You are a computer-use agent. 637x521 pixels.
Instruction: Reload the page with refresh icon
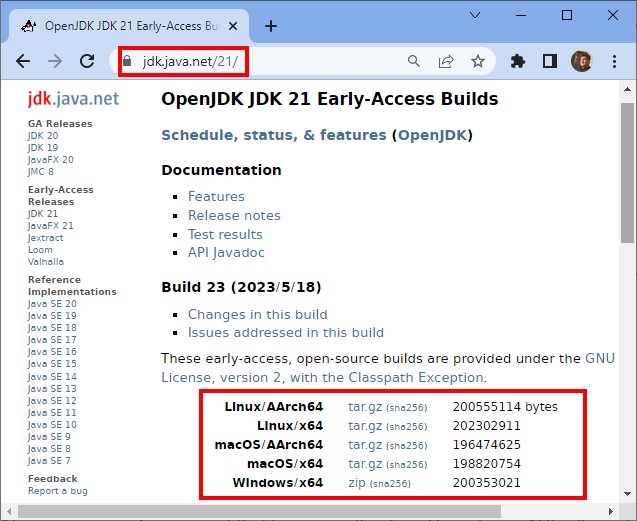87,61
